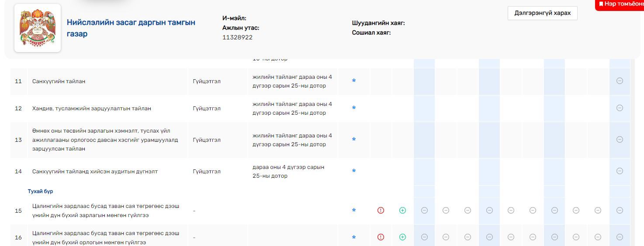Click the minus circle at end of row 11
This screenshot has width=644, height=246.
pyautogui.click(x=620, y=81)
